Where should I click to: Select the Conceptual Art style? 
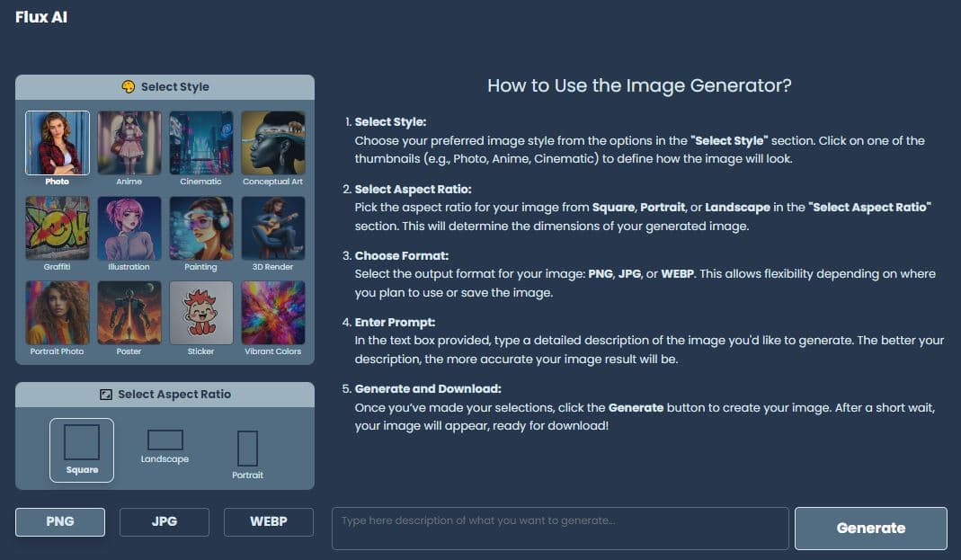click(x=272, y=143)
